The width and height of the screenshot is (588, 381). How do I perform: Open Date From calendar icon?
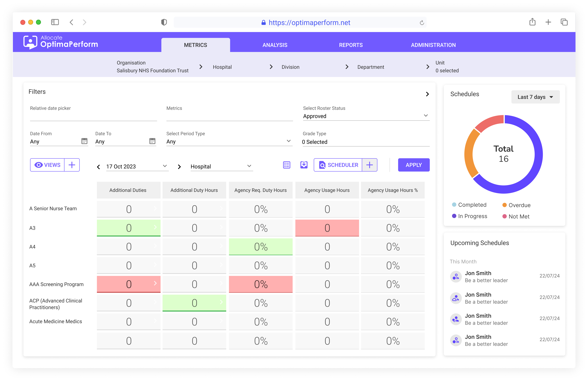pos(84,141)
